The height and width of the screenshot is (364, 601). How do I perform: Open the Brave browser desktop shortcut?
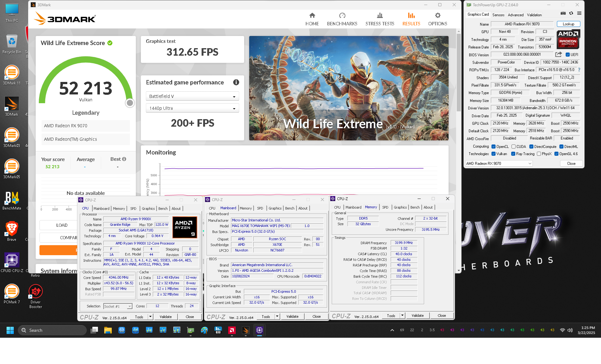(12, 231)
